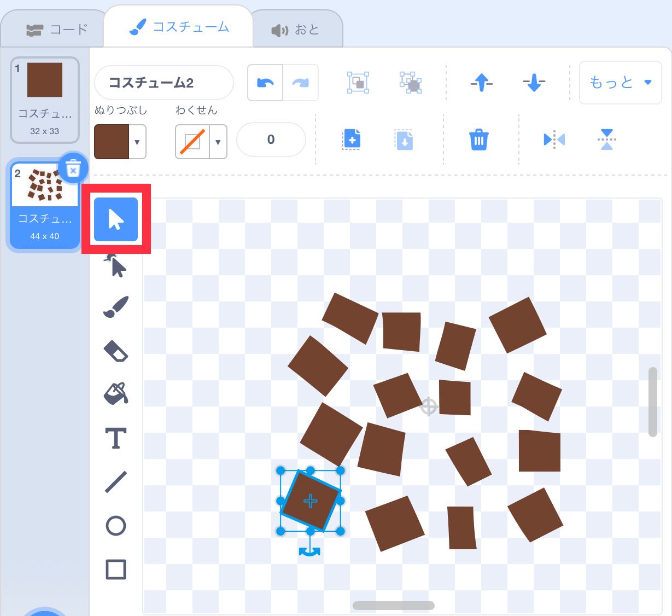Open the おと tab
Viewport: 672px width, 616px height.
pyautogui.click(x=298, y=28)
